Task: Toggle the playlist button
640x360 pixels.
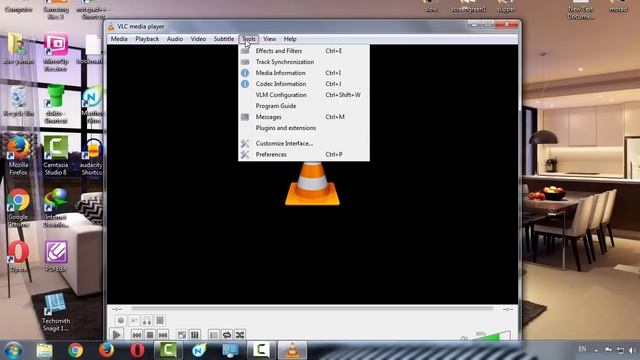Action: click(214, 335)
